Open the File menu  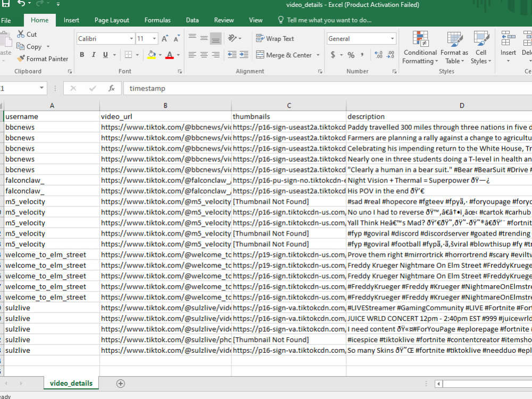click(x=6, y=20)
